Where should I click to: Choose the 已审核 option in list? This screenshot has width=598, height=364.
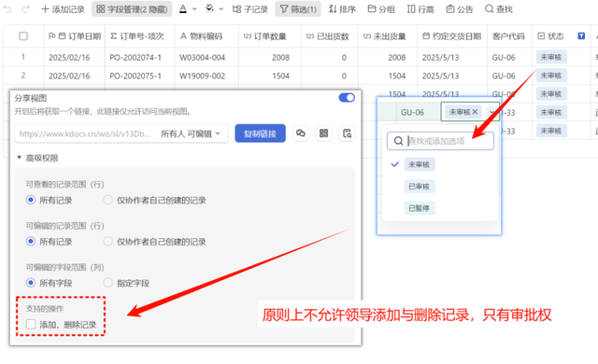[x=420, y=186]
